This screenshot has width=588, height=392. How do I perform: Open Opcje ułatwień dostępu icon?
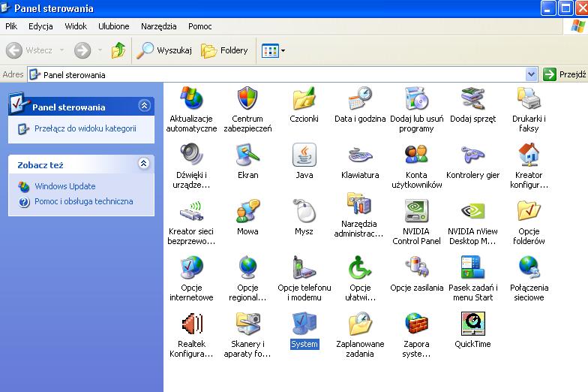[x=360, y=267]
